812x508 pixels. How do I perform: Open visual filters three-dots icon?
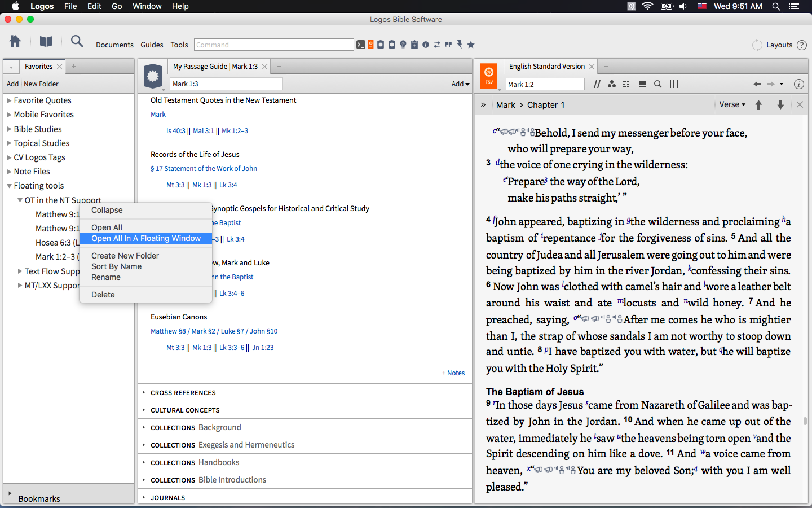point(612,84)
